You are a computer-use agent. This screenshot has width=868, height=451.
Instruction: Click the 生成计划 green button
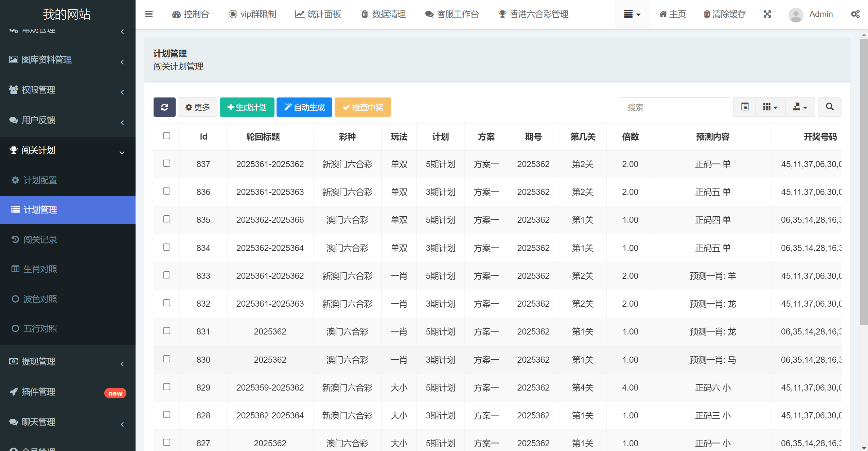coord(247,107)
